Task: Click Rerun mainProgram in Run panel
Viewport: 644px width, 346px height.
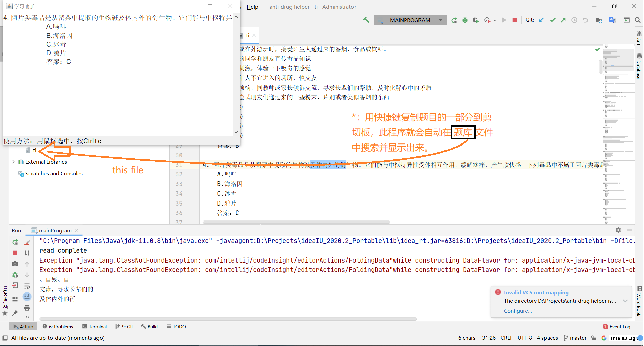Action: (15, 242)
